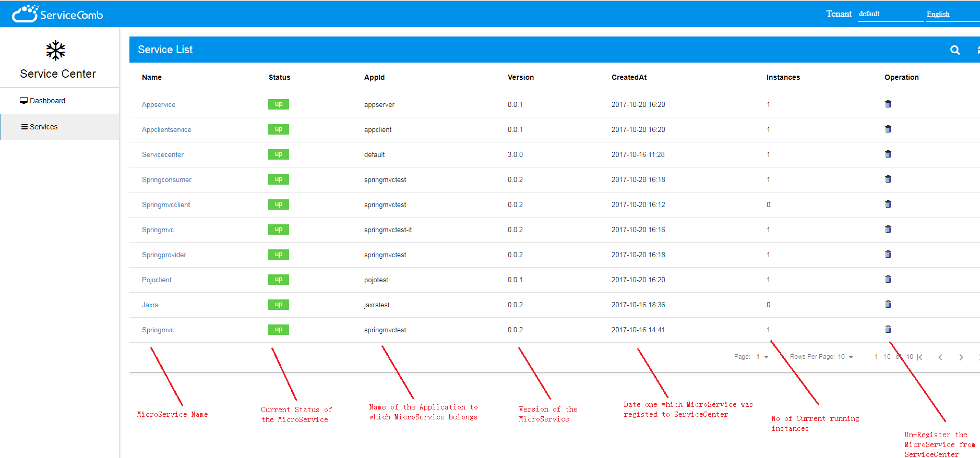Click the CreatedAt column header
Screen dimensions: 980x458
(x=629, y=77)
